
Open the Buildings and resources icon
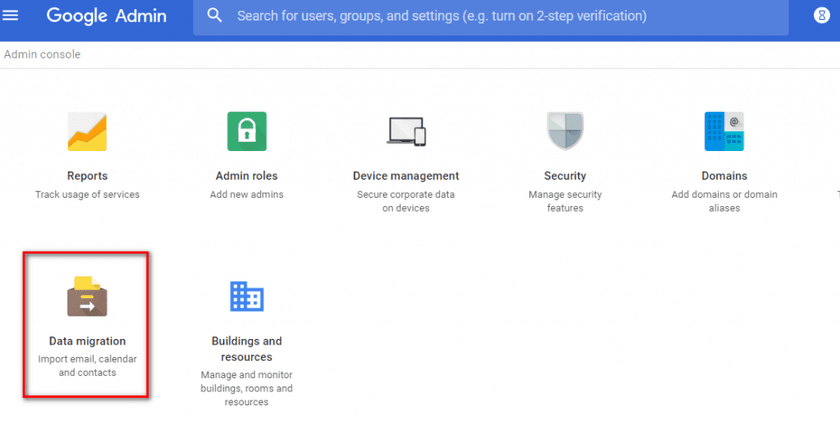pyautogui.click(x=247, y=296)
